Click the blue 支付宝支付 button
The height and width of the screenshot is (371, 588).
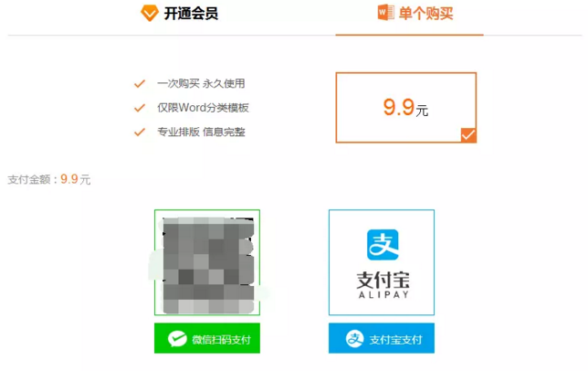382,338
